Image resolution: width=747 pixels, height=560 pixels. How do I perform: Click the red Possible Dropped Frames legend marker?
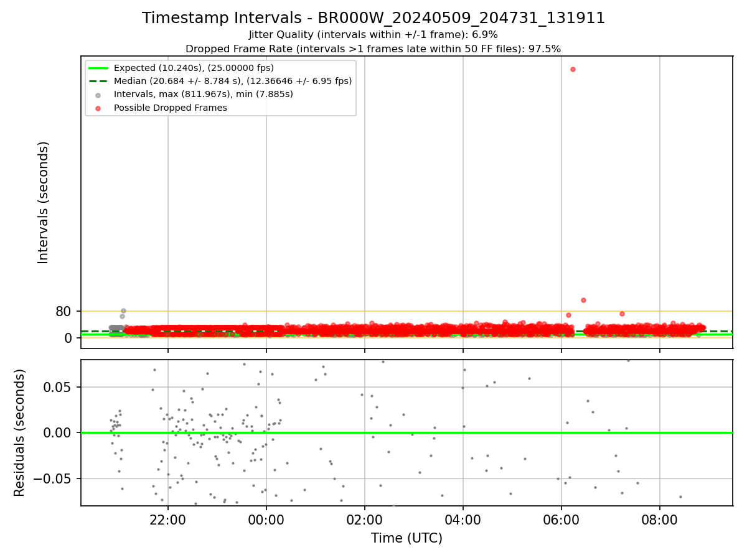pos(99,108)
